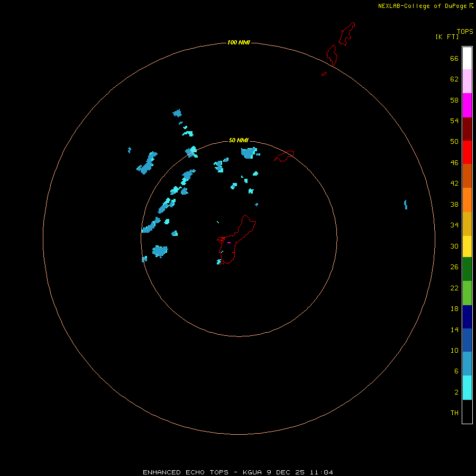Click the large echo top cell north of the 50 NMI label
476x476 pixels.
click(250, 153)
